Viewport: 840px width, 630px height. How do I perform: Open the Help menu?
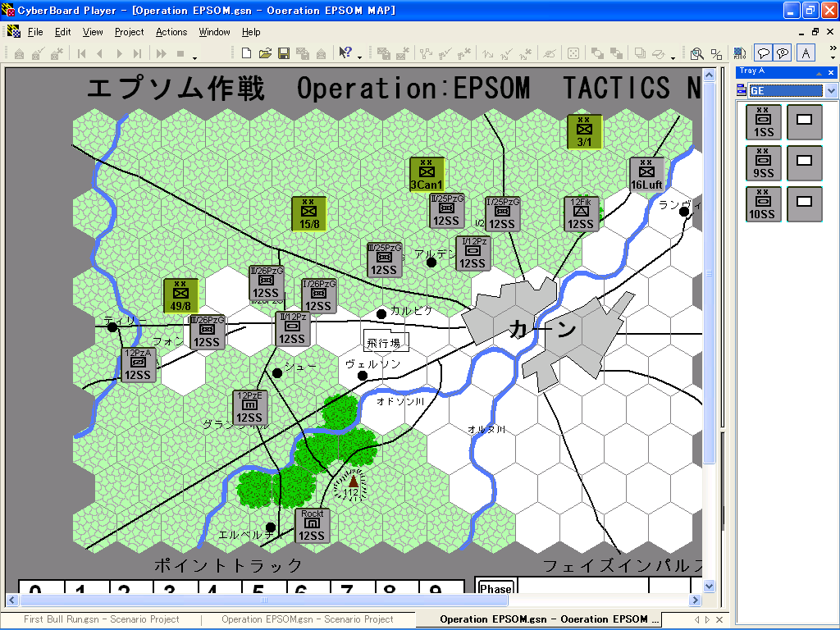pyautogui.click(x=251, y=32)
